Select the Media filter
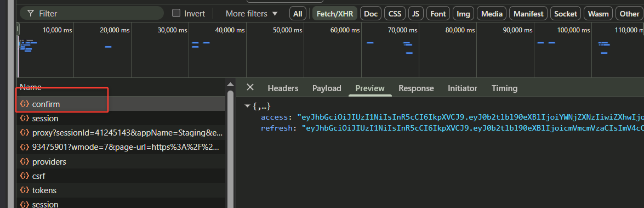 pos(492,14)
